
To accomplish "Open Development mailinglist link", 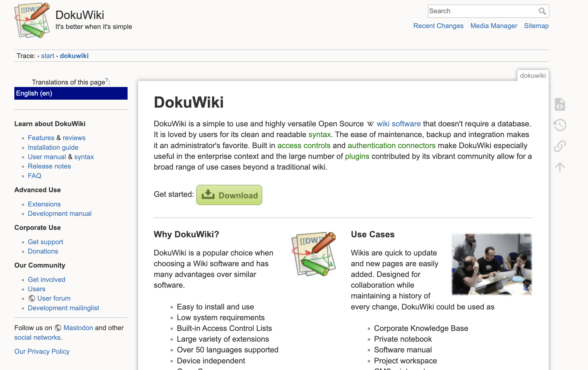I will tap(63, 308).
